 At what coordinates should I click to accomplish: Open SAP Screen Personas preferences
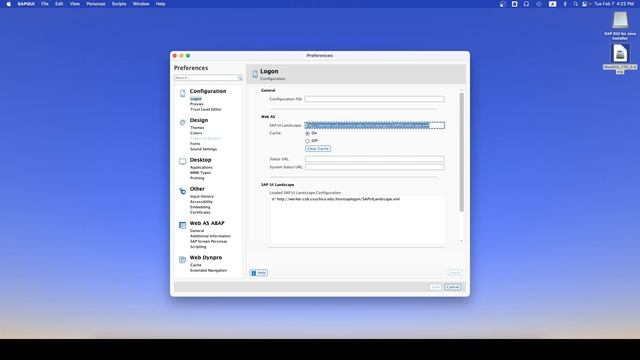point(209,241)
